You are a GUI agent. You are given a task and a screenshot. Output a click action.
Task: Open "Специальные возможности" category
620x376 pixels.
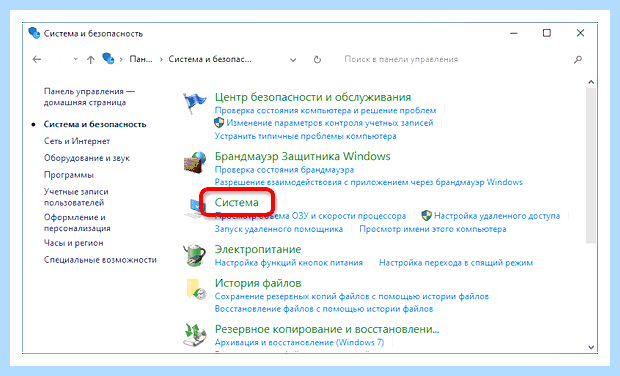(100, 260)
